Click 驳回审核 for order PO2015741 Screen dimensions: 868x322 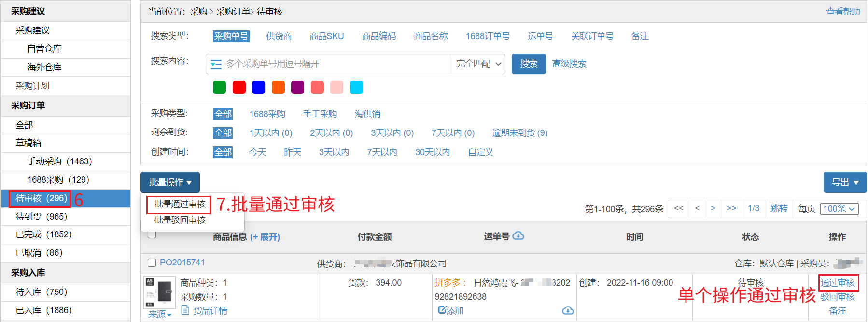click(x=838, y=297)
